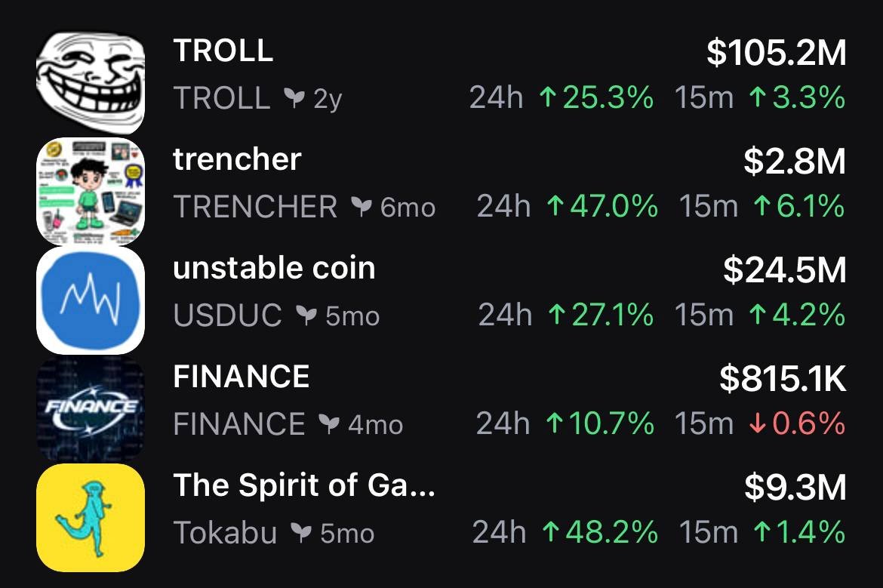
Task: Open the trencher cartoon boy icon
Action: pos(90,192)
